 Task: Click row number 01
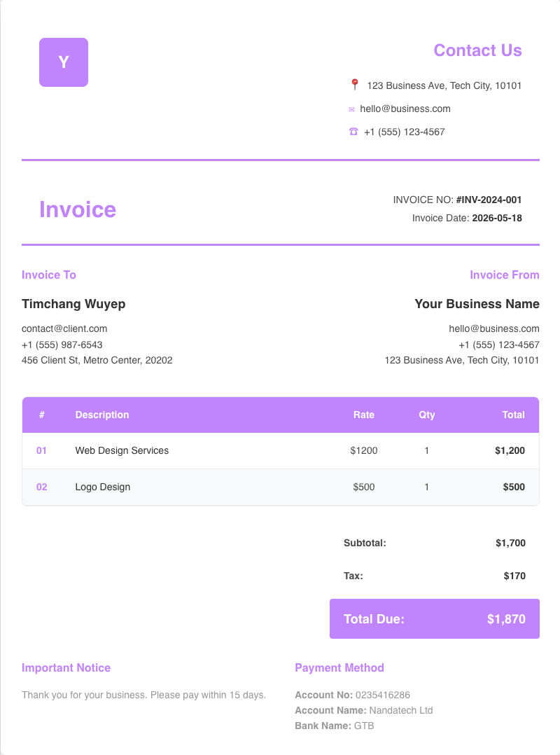click(42, 451)
